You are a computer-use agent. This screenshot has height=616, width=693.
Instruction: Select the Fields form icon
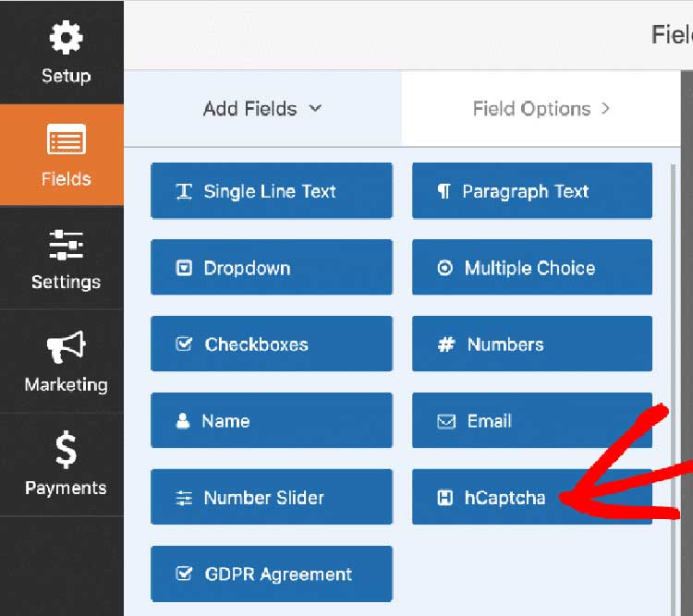[67, 139]
